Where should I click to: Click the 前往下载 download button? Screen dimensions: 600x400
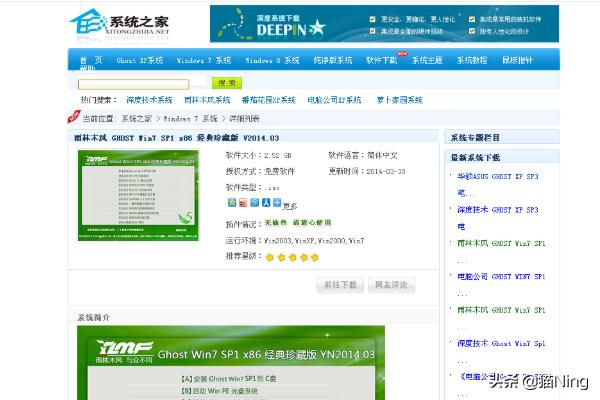click(339, 284)
